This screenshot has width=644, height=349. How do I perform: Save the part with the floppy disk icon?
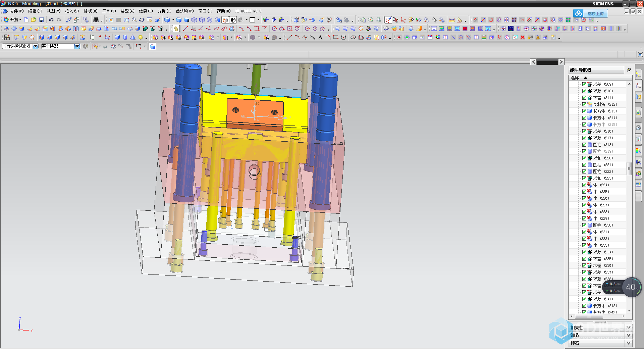pyautogui.click(x=42, y=20)
